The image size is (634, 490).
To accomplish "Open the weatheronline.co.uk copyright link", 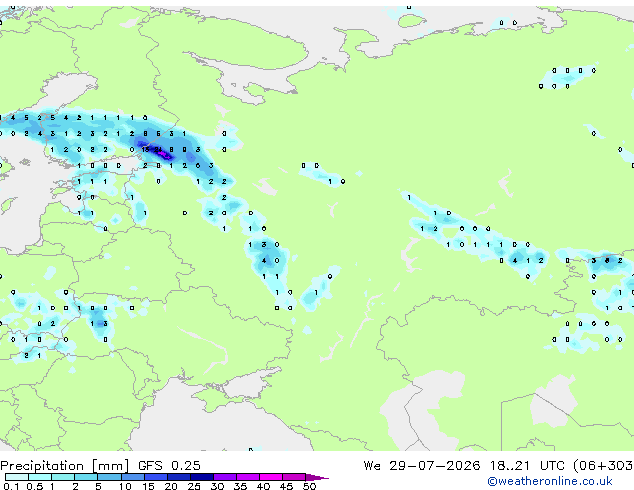I will click(550, 481).
